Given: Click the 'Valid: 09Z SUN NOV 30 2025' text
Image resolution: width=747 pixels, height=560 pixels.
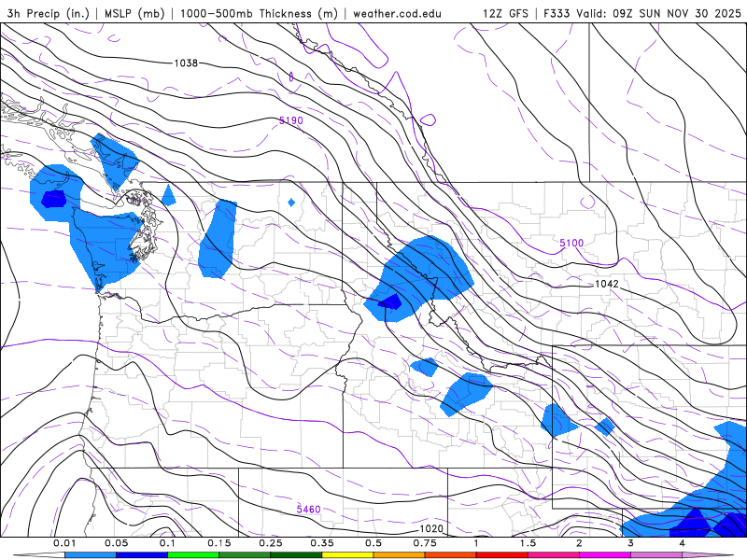Looking at the screenshot, I should point(659,14).
